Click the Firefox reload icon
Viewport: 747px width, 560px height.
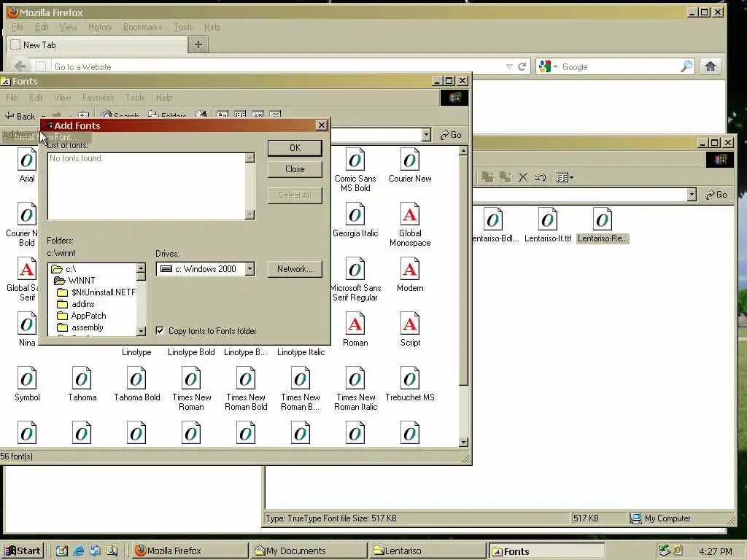(x=522, y=66)
